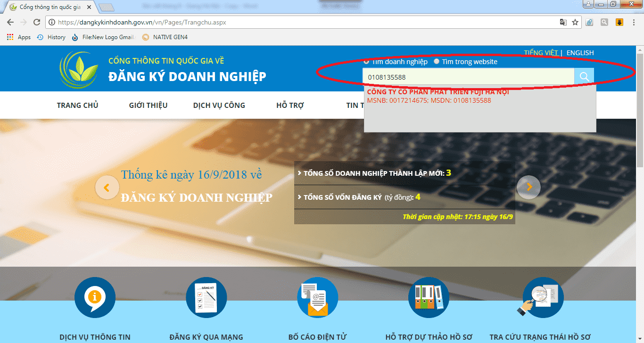The height and width of the screenshot is (343, 644).
Task: Click the search field containing 0108135588
Action: tap(468, 77)
